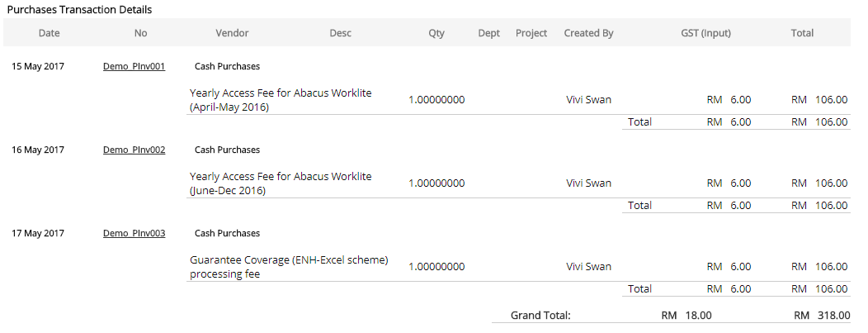Click the Grand Total label
Screen dimensions: 868x333
540,316
